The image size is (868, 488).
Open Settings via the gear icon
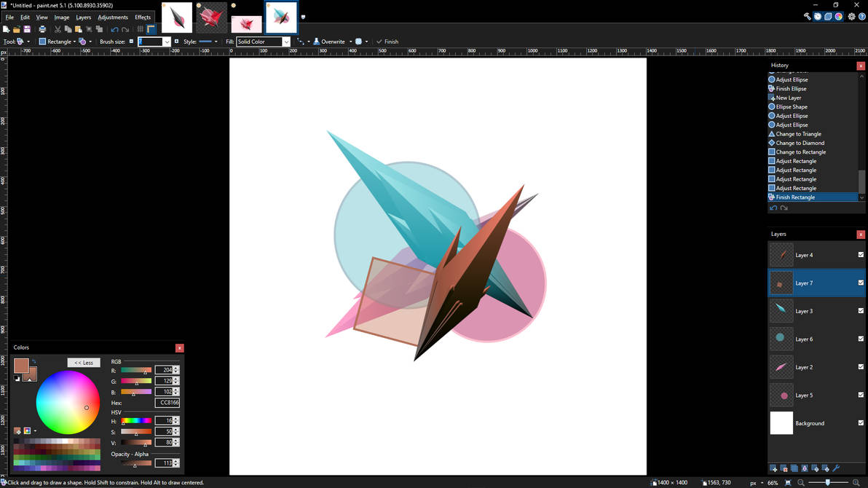coord(851,17)
